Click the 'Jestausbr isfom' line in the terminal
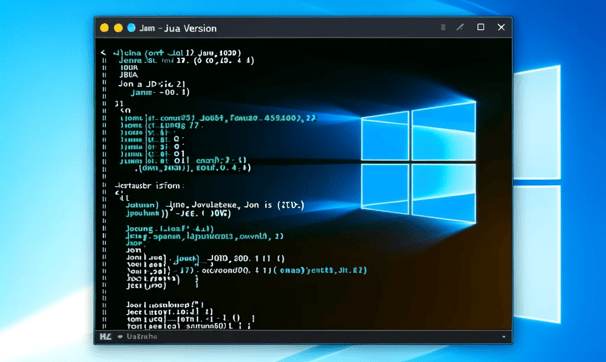 click(x=148, y=186)
